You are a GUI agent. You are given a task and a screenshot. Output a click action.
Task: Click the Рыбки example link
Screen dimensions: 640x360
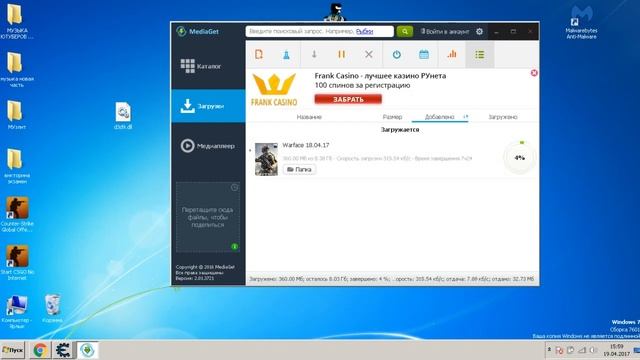point(364,31)
